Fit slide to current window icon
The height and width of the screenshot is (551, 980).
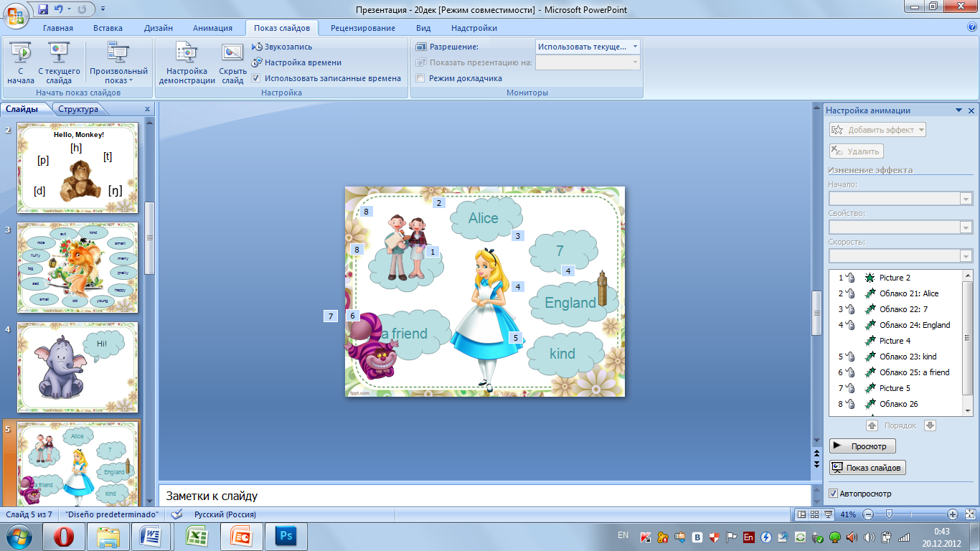(x=969, y=514)
